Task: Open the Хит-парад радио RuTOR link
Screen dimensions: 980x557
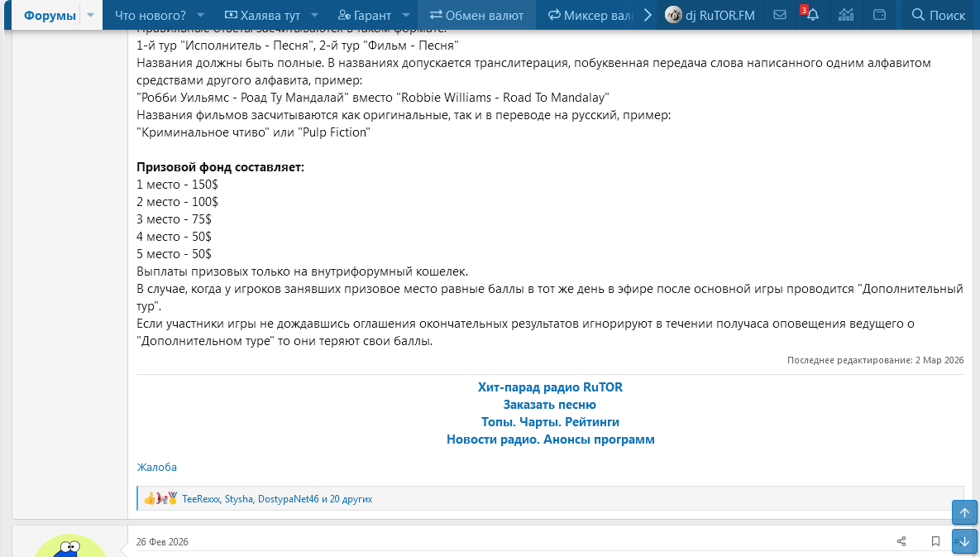Action: (550, 387)
